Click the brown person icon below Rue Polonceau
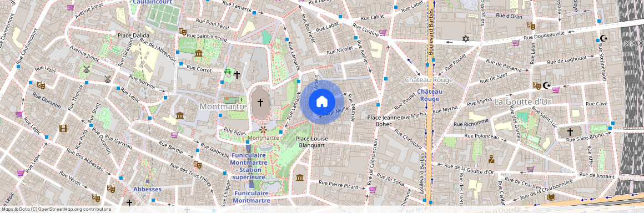Screen dimensions: 644x213 [491, 159]
